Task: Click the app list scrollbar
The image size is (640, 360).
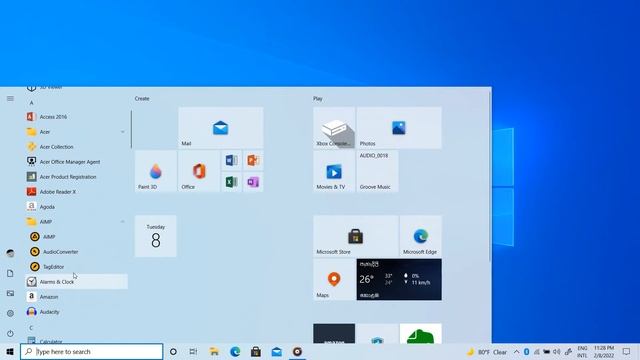Action: pos(131,129)
